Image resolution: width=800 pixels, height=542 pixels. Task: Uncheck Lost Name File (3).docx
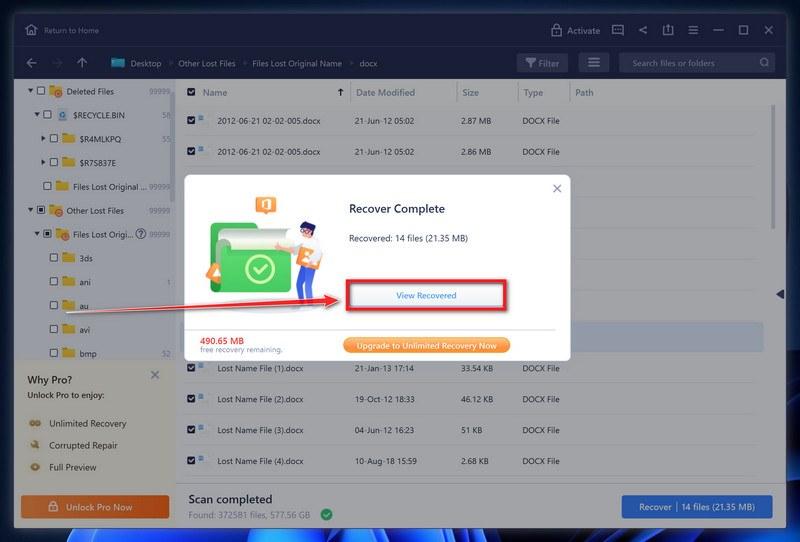pos(191,430)
